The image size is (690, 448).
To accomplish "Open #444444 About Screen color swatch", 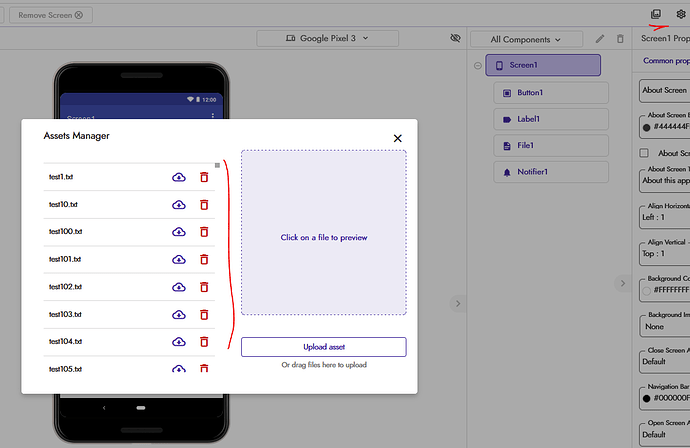I will pyautogui.click(x=646, y=128).
